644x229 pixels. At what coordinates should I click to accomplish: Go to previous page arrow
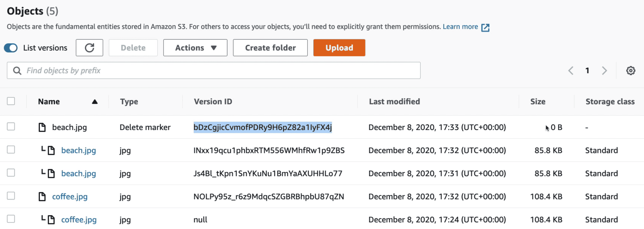(571, 71)
